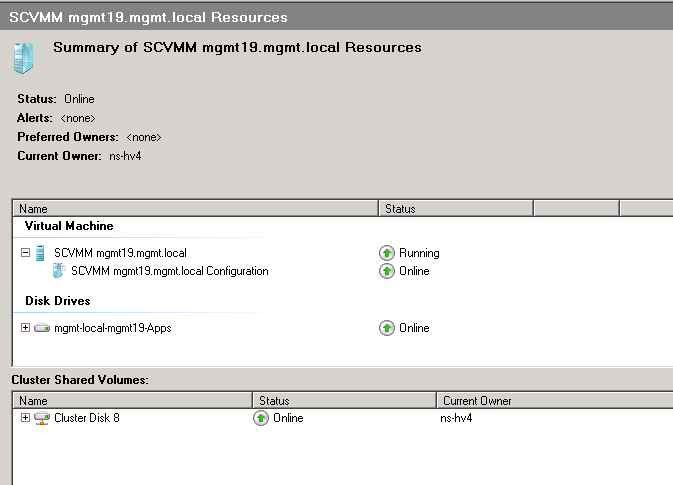Select the Cluster Disk 8 row

[x=87, y=418]
